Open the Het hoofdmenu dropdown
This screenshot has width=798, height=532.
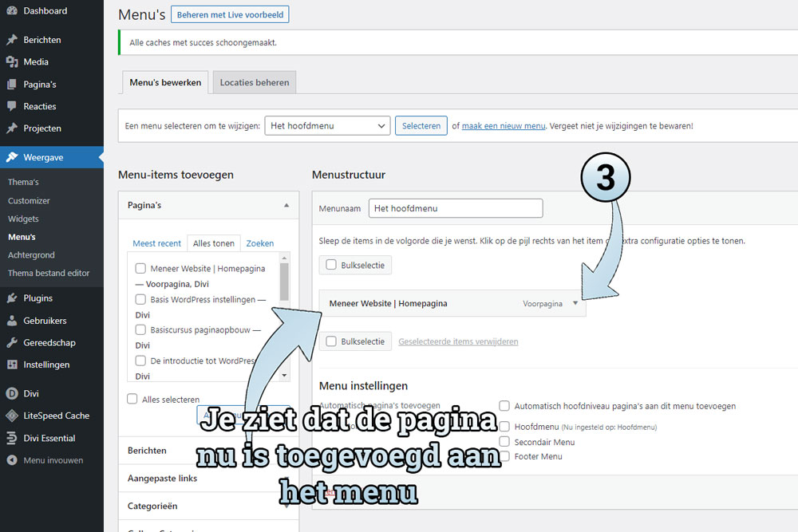pyautogui.click(x=327, y=125)
